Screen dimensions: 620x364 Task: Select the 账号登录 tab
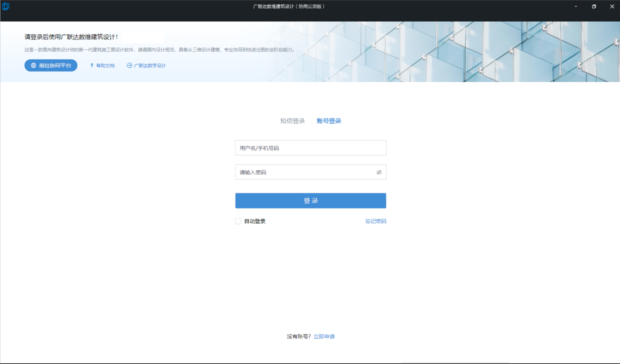click(329, 121)
